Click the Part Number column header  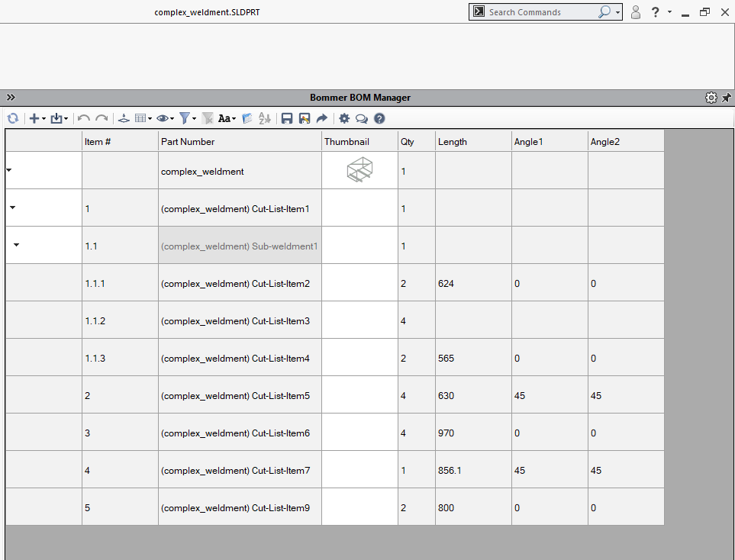[239, 141]
